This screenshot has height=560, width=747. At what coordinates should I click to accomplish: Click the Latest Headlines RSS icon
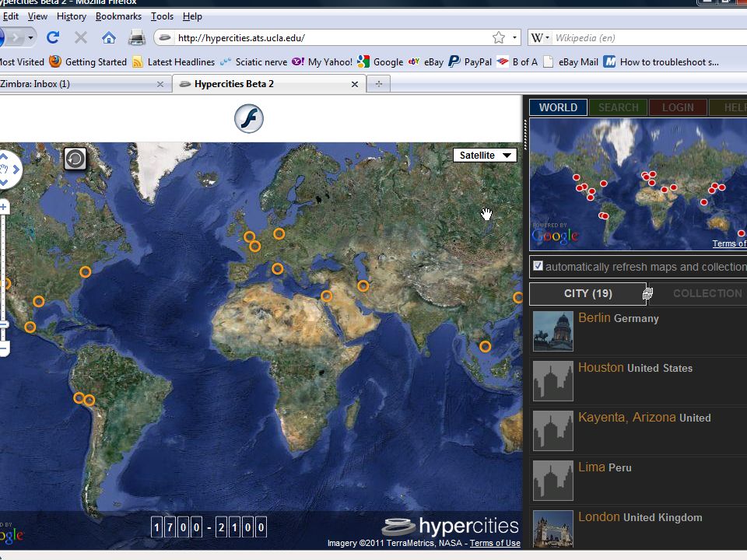coord(138,62)
